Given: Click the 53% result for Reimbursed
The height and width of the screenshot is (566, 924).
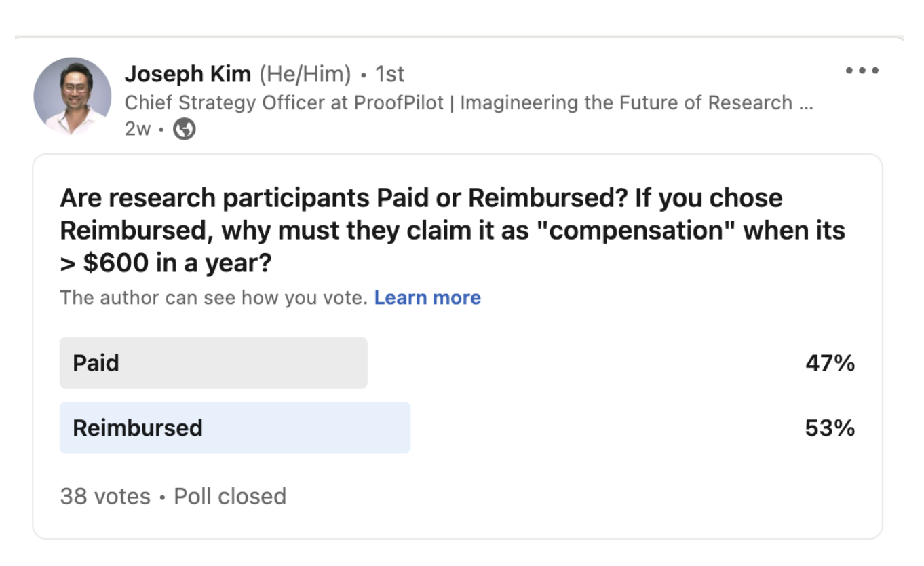Looking at the screenshot, I should 830,428.
